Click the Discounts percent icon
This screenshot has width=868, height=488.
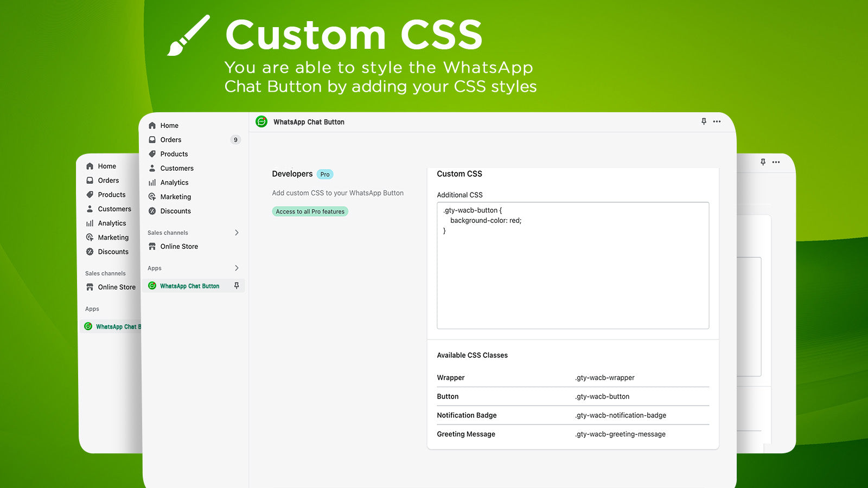[x=152, y=211]
